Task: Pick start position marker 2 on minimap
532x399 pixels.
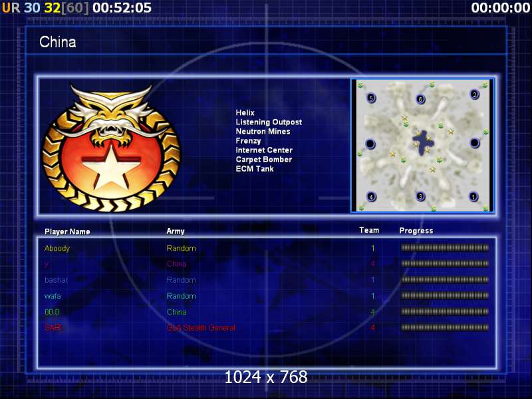Action: (475, 94)
